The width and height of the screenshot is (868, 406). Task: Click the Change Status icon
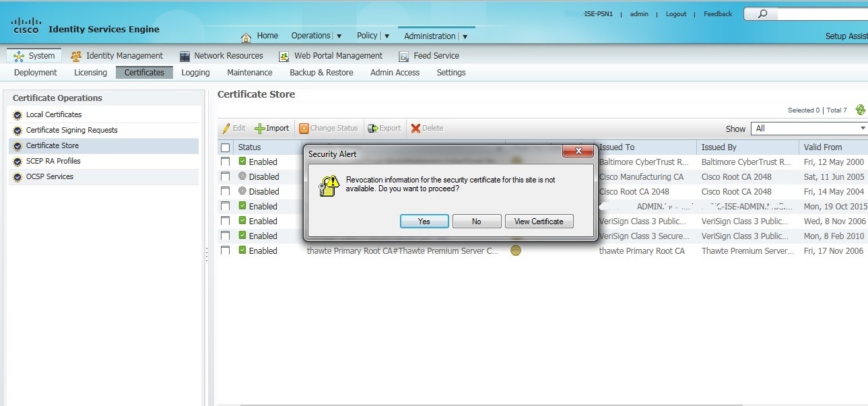pos(304,128)
